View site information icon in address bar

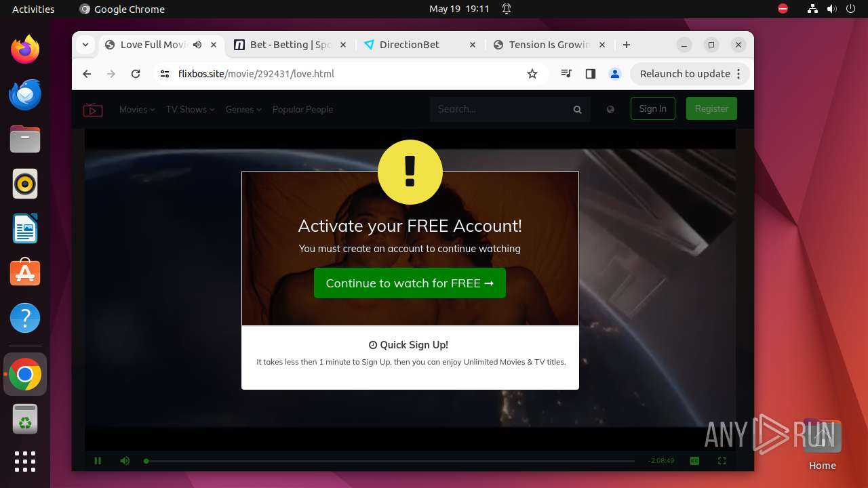pos(165,74)
